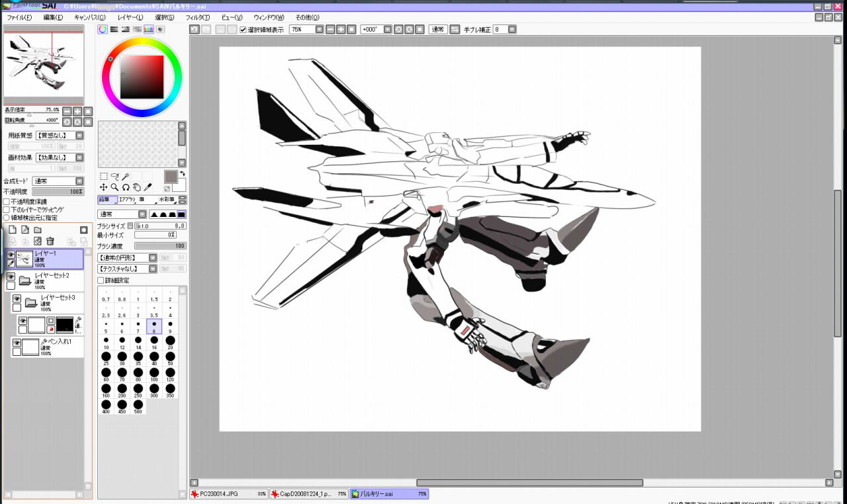
Task: Toggle the 選択領域表示 checkbox
Action: tap(243, 30)
